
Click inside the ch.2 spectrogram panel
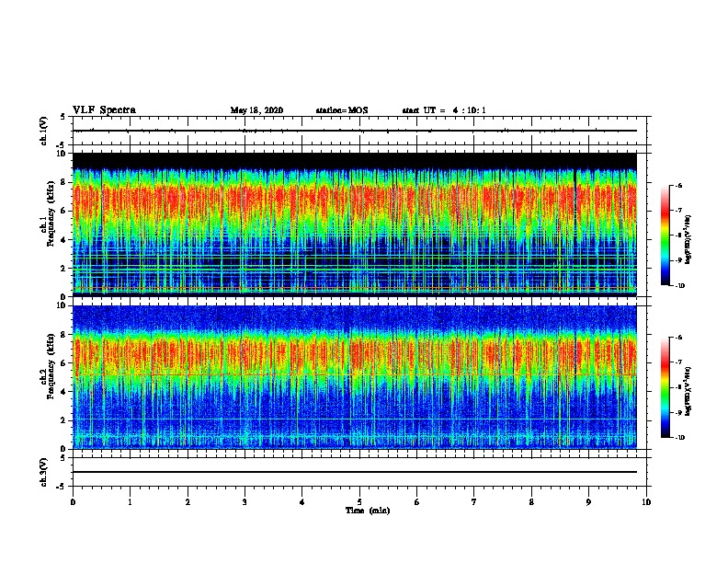point(355,377)
